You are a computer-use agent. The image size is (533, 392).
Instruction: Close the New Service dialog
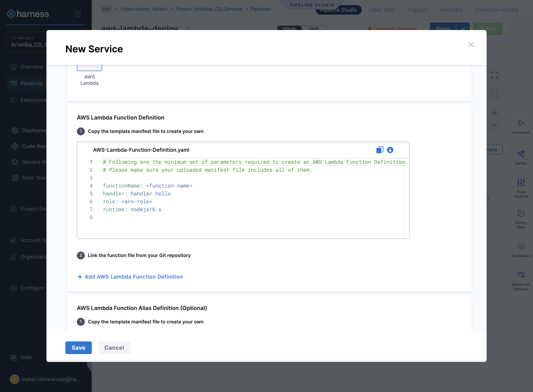point(471,45)
